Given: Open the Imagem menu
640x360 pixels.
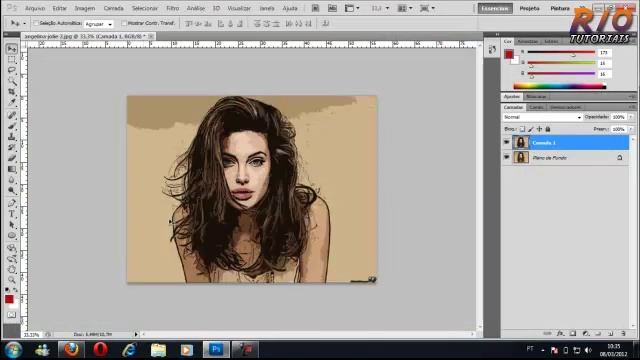Looking at the screenshot, I should click(85, 8).
